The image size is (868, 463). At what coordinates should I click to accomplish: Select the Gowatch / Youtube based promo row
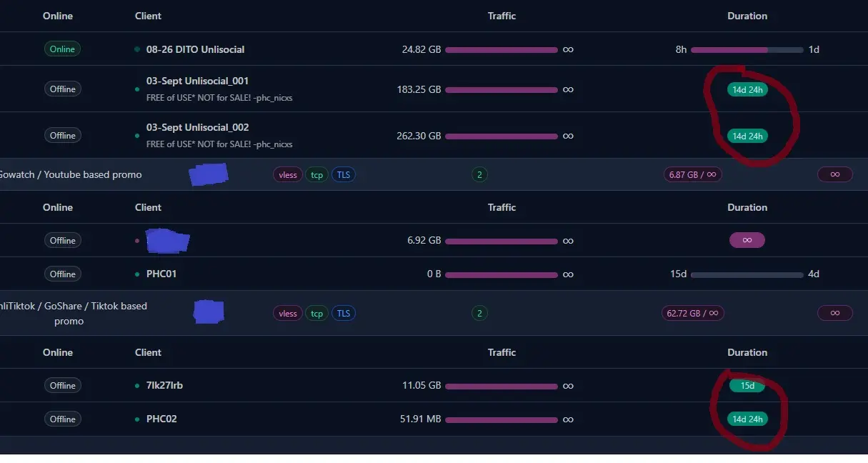pos(434,174)
